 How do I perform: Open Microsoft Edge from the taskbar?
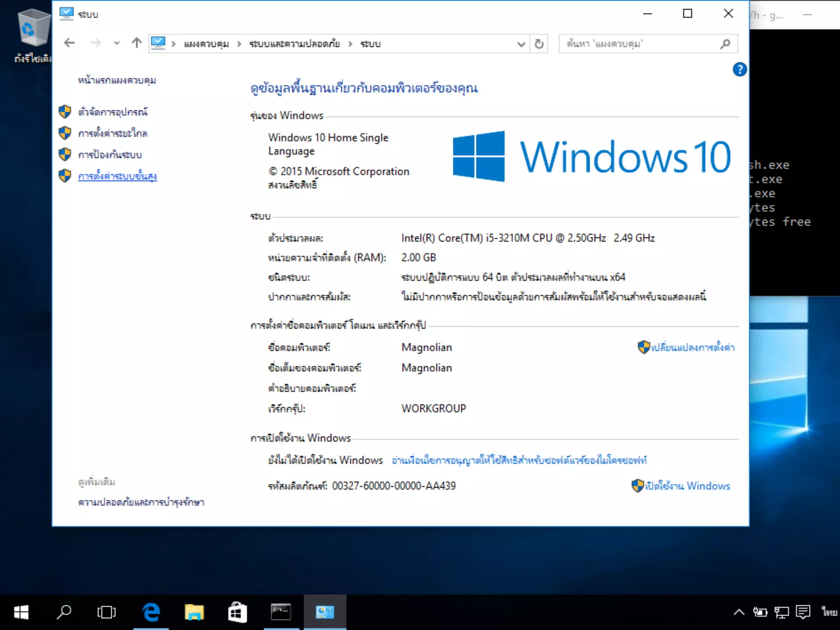pyautogui.click(x=151, y=612)
